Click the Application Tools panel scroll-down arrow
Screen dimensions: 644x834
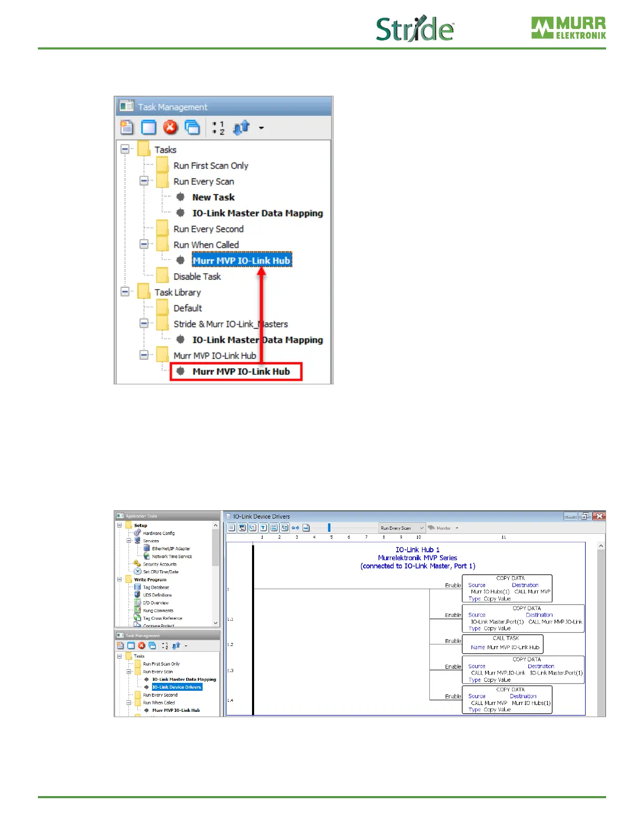click(216, 622)
